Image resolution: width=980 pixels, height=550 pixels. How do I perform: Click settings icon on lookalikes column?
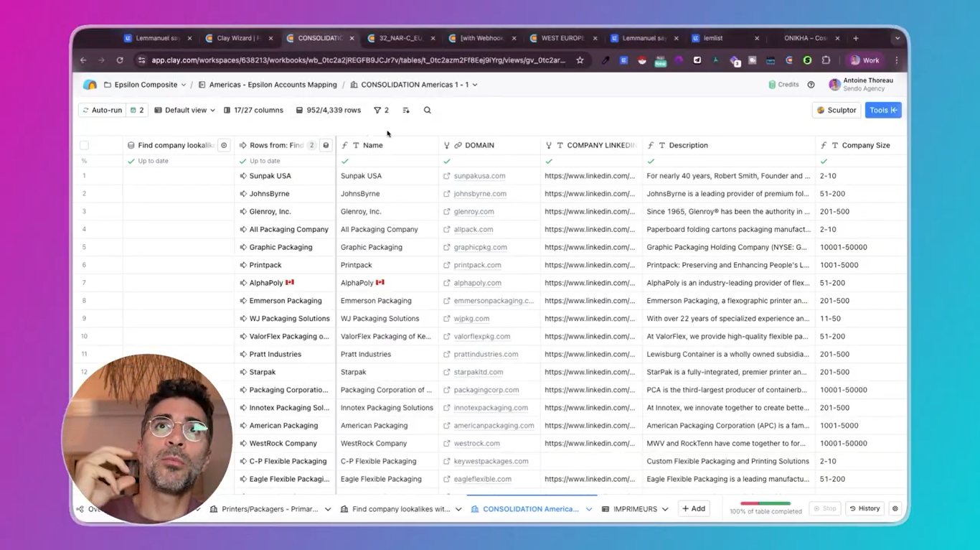[x=224, y=145]
